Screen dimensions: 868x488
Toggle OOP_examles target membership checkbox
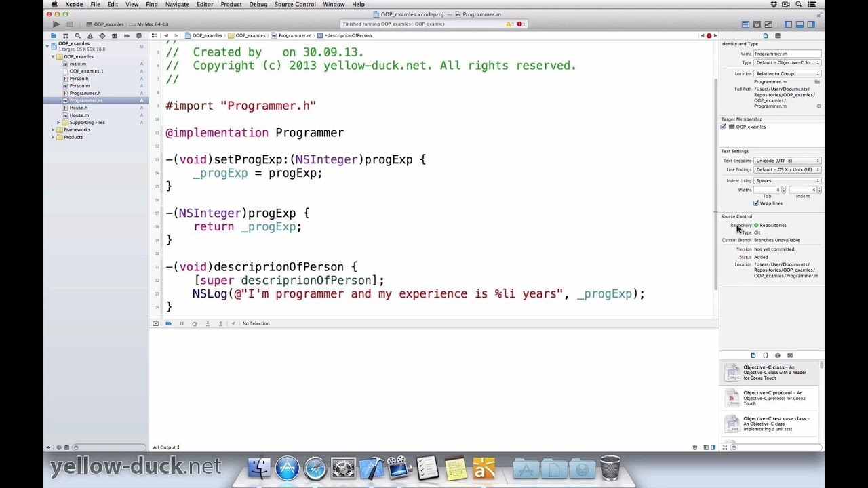724,127
